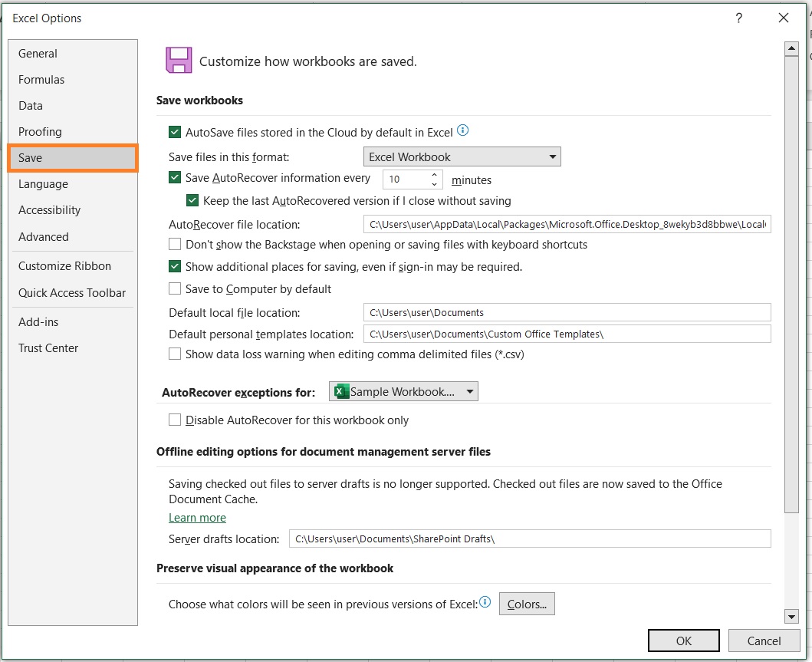
Task: Open the Trust Center category
Action: (73, 348)
